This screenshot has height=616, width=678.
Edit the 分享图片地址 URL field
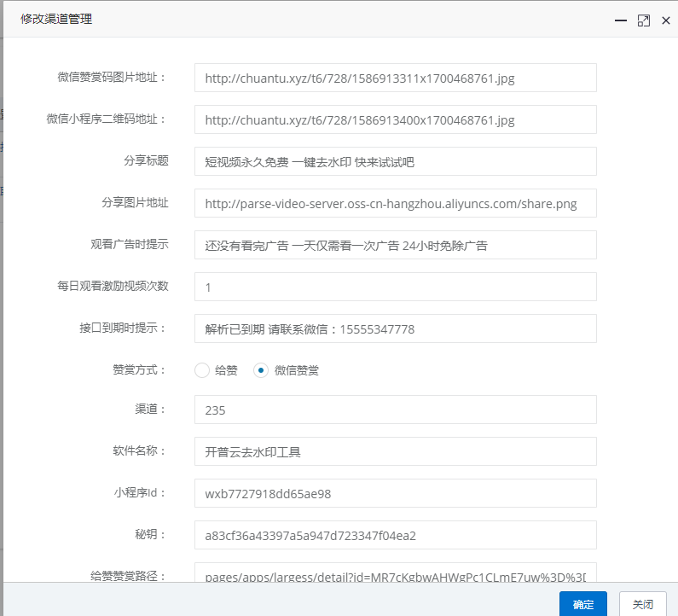pyautogui.click(x=395, y=203)
